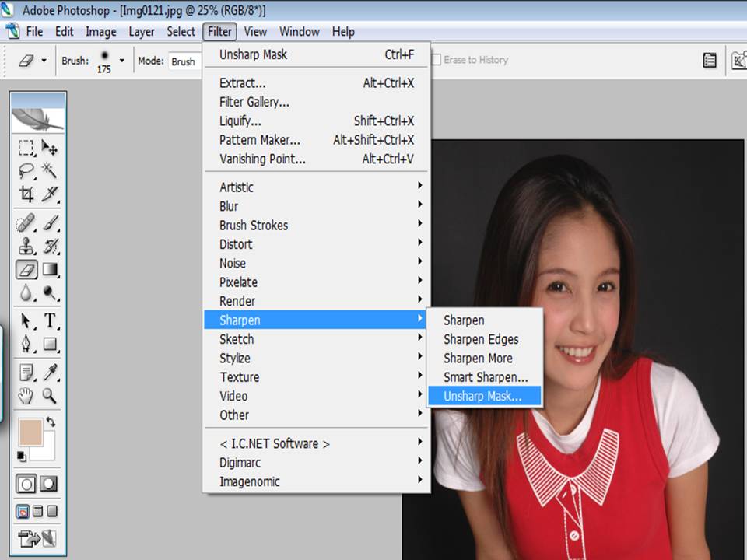747x560 pixels.
Task: Switch to Standard editing mode
Action: (26, 485)
